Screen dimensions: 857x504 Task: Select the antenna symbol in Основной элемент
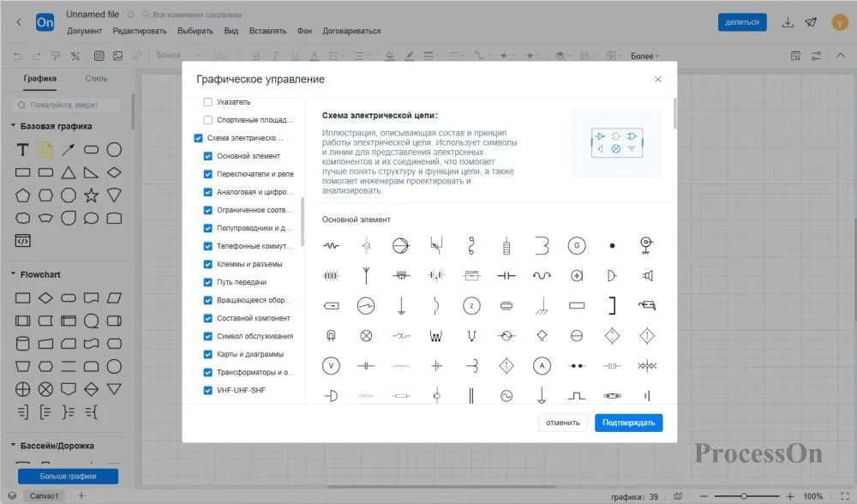click(x=366, y=276)
